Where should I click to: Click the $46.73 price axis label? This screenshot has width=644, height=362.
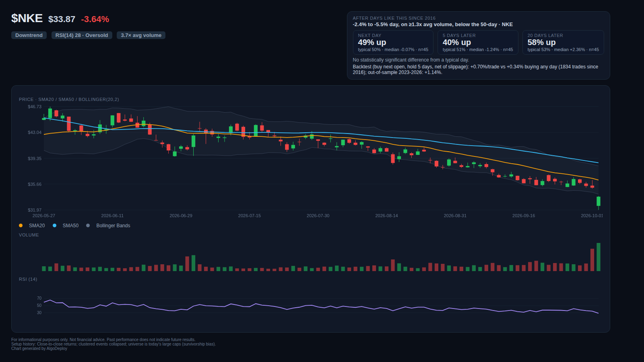[35, 107]
